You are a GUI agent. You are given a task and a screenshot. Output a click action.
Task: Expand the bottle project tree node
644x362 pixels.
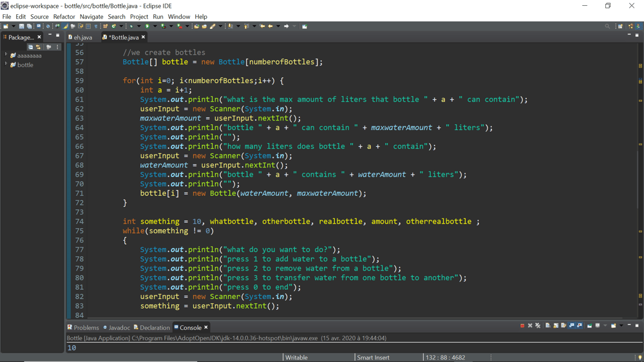(6, 64)
